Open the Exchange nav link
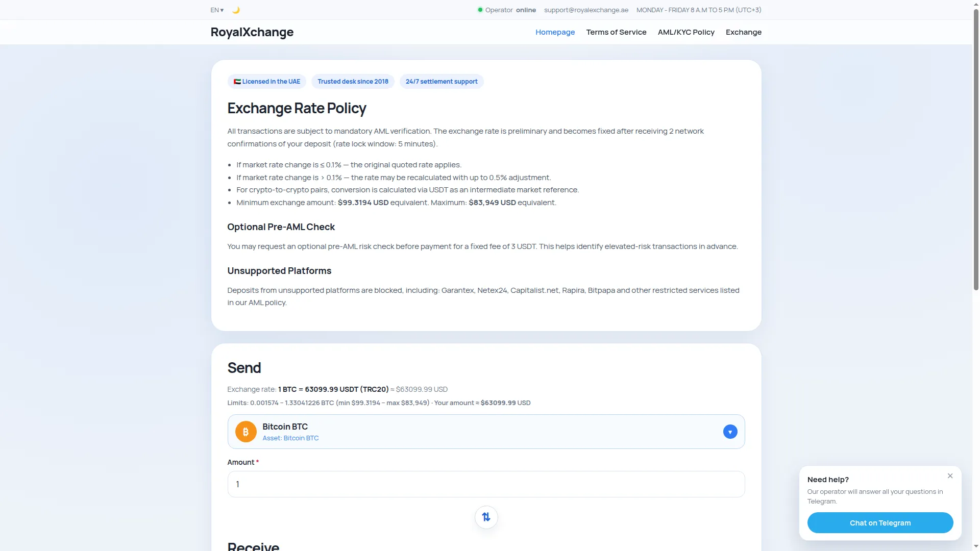The image size is (980, 551). pos(743,32)
